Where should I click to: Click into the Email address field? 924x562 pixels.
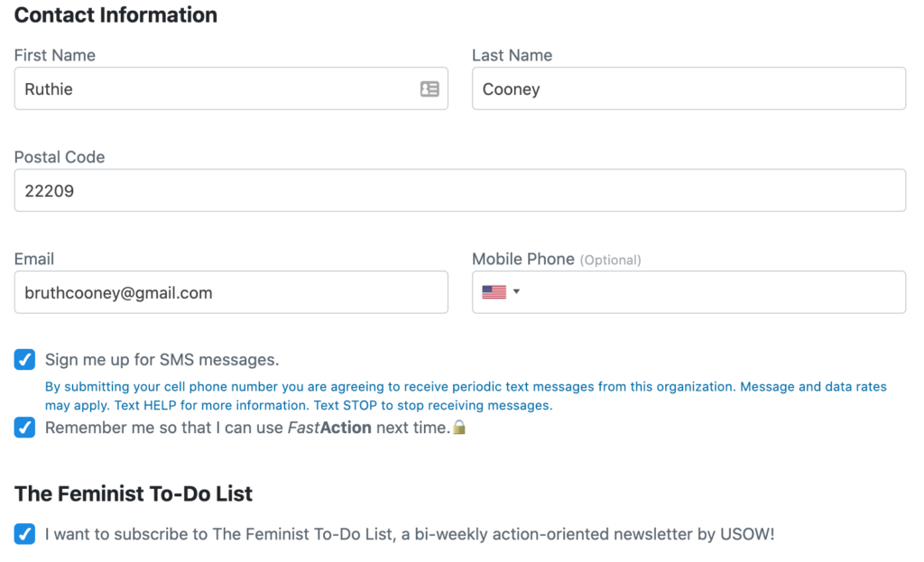[231, 292]
